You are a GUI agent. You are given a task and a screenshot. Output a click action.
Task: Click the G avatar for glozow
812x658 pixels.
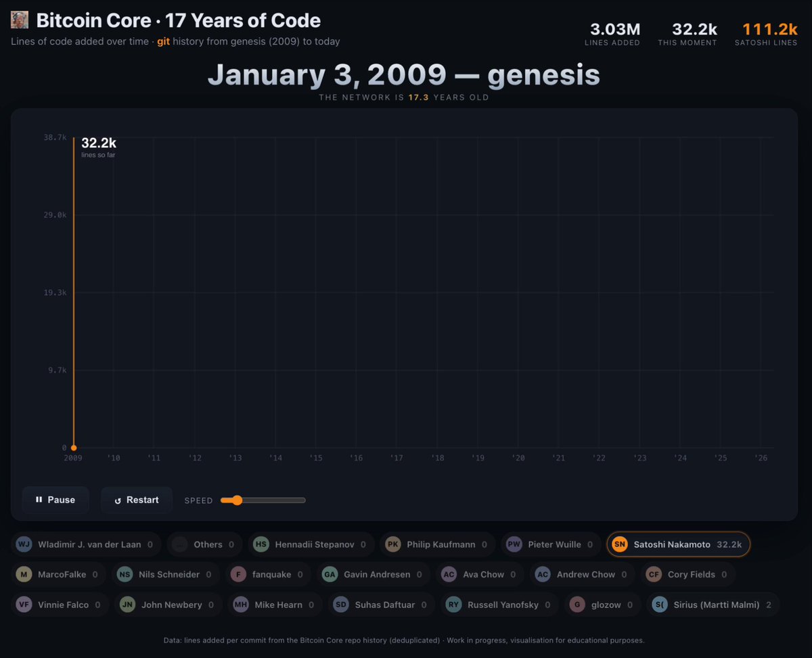pyautogui.click(x=577, y=605)
